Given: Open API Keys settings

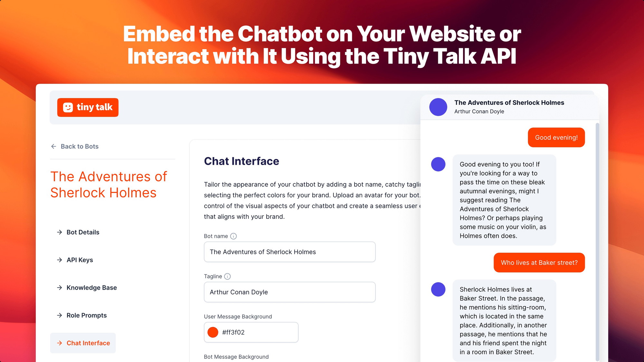Looking at the screenshot, I should (80, 259).
